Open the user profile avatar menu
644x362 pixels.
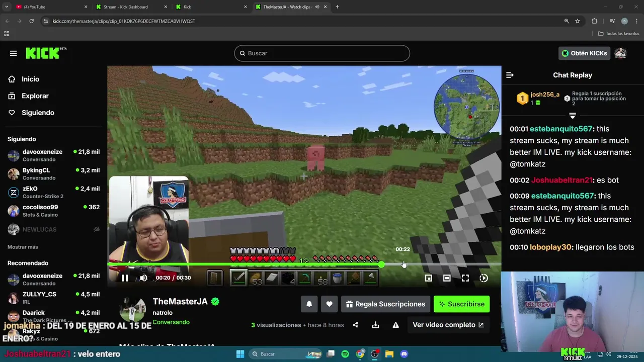[620, 53]
